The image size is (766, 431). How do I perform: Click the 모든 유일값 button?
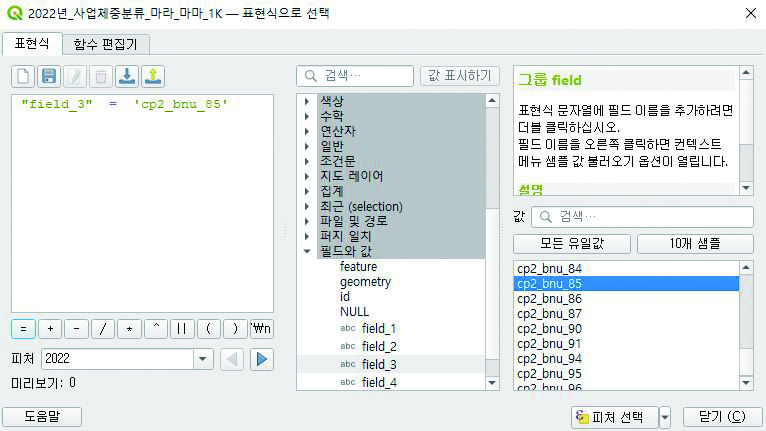coord(571,244)
